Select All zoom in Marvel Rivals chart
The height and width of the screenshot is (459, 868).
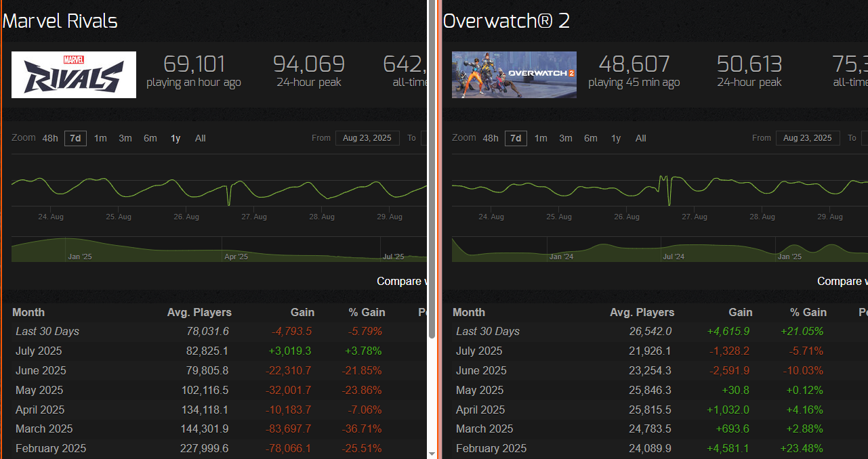tap(201, 138)
